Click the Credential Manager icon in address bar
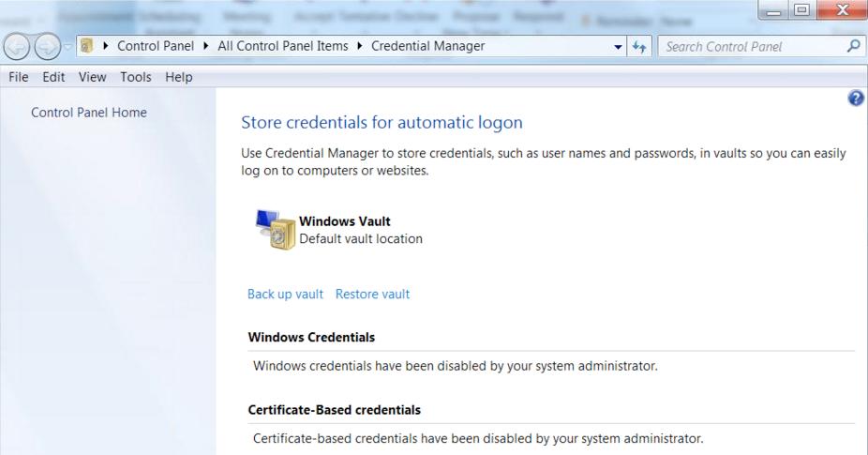Screen dimensions: 868x455 (87, 46)
